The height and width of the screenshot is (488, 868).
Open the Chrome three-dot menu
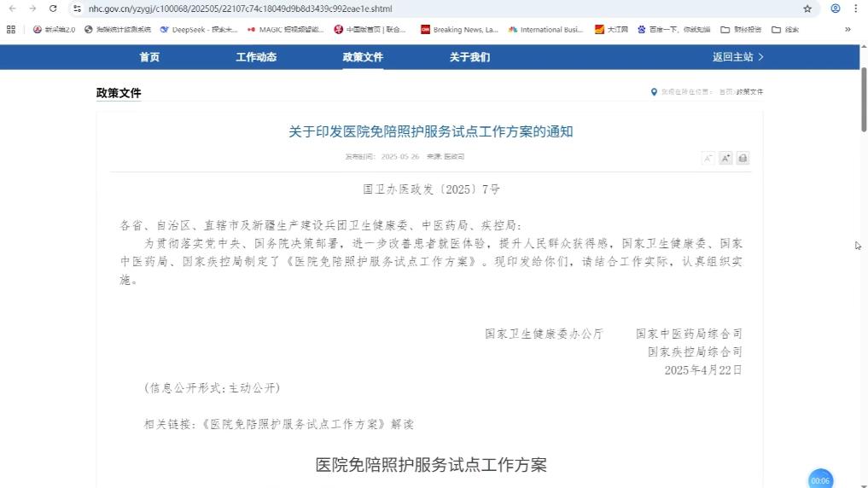point(856,9)
